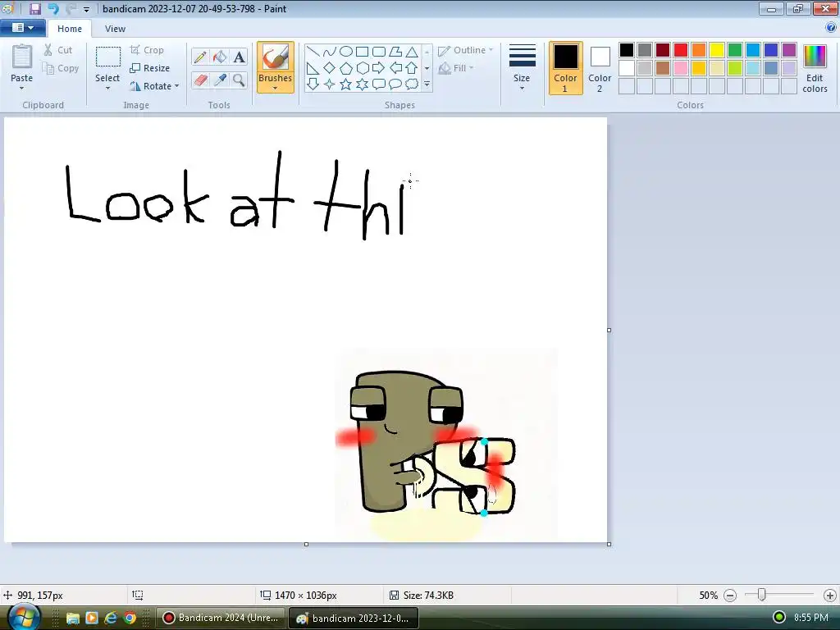The image size is (840, 630).
Task: Choose the Triangle shape
Action: point(412,52)
